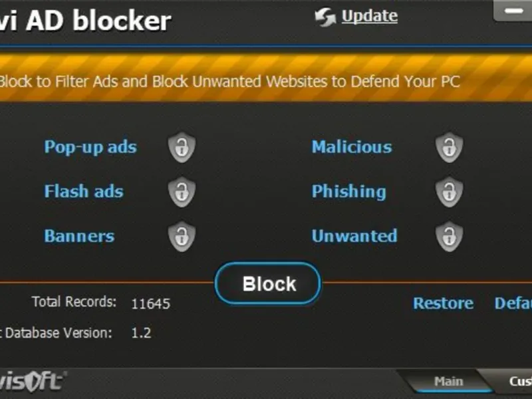Screen dimensions: 532x399
Task: Select the Phishing label
Action: [348, 192]
